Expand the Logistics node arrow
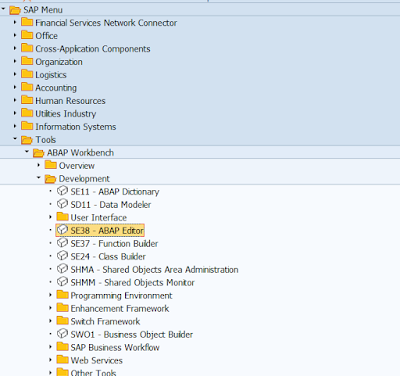Image resolution: width=400 pixels, height=376 pixels. click(15, 74)
